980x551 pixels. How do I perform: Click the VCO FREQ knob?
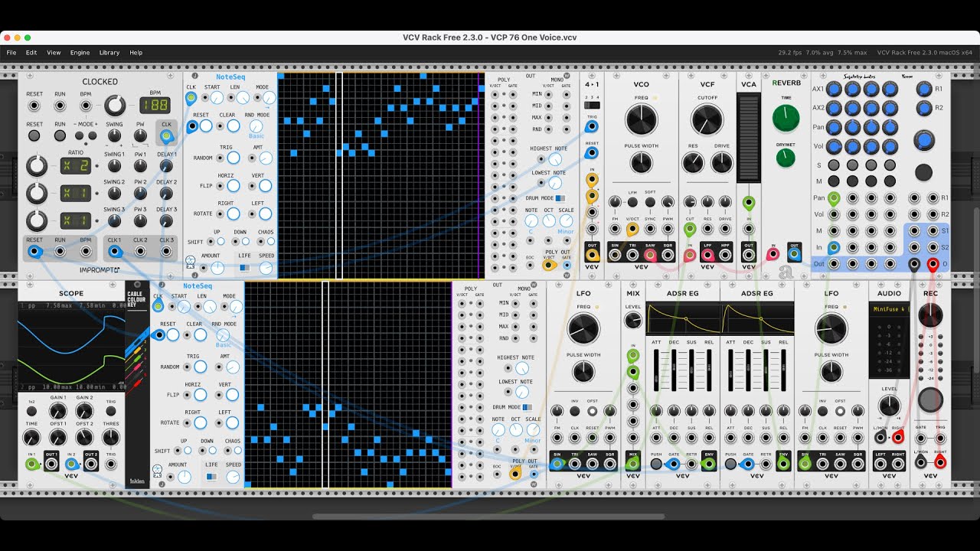click(x=641, y=121)
